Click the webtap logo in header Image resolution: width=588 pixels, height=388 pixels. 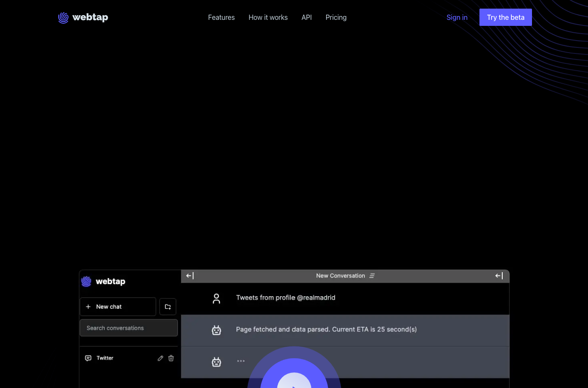point(83,17)
